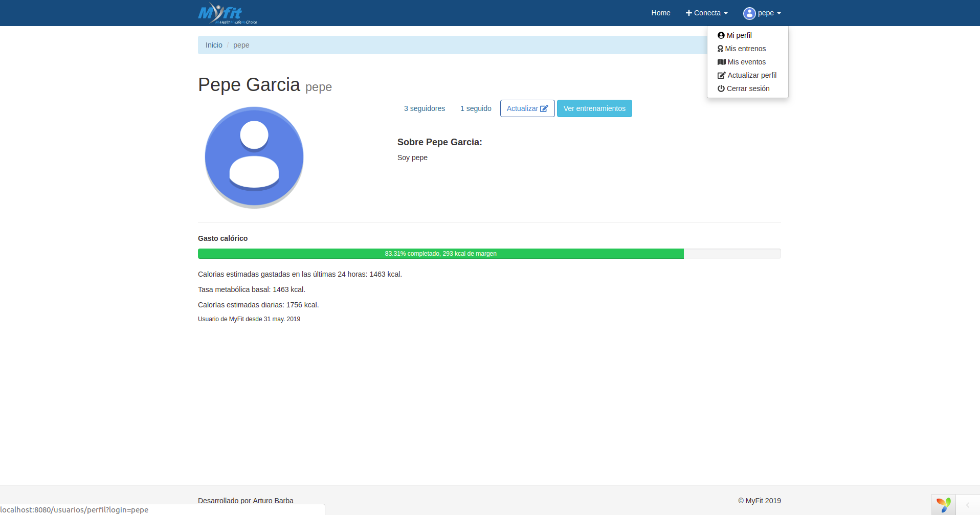980x515 pixels.
Task: Click the plus icon beside Conecta
Action: (689, 13)
